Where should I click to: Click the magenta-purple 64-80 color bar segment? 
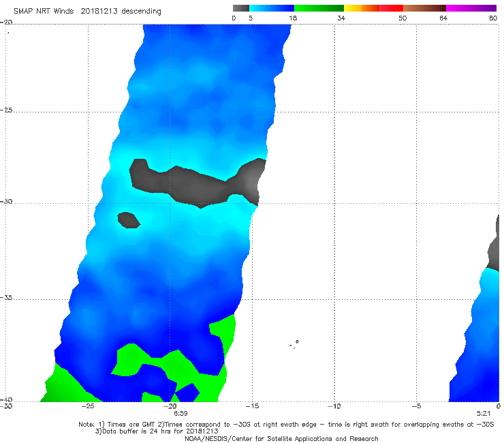tap(471, 8)
